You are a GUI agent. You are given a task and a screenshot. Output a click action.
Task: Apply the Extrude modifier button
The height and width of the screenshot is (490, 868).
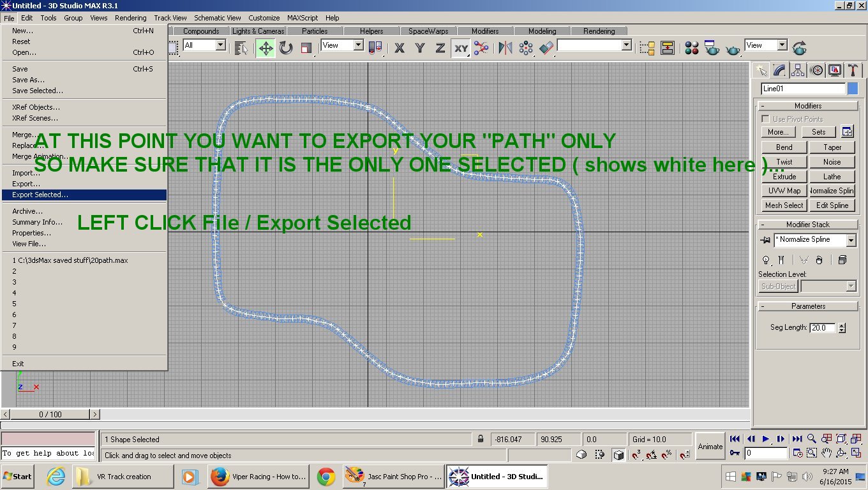(x=784, y=176)
